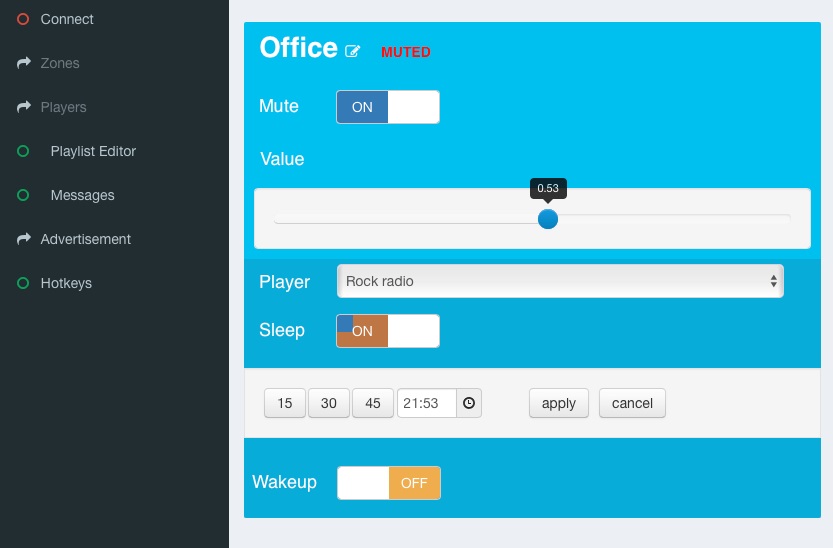Click the volume slider handle at 0.53

click(x=548, y=218)
